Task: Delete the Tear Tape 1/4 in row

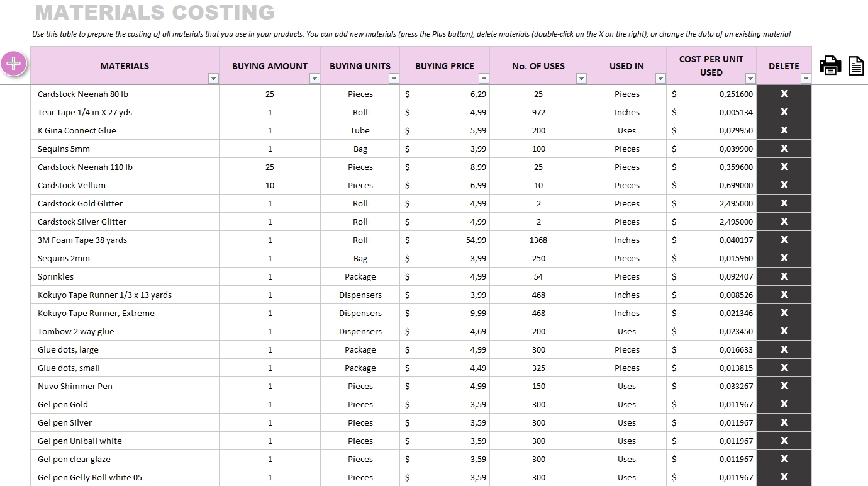Action: click(784, 112)
